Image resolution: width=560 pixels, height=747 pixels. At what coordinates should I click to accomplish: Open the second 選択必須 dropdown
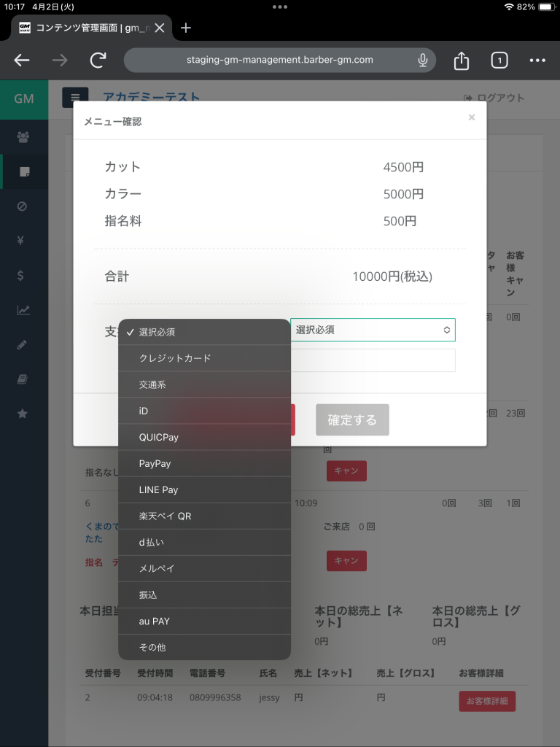[x=373, y=330]
